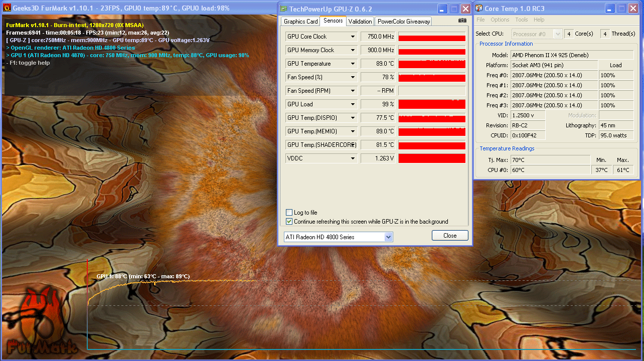Viewport: 644px width, 361px height.
Task: Click the Socket AM3 (941 pin) platform field
Action: point(554,65)
